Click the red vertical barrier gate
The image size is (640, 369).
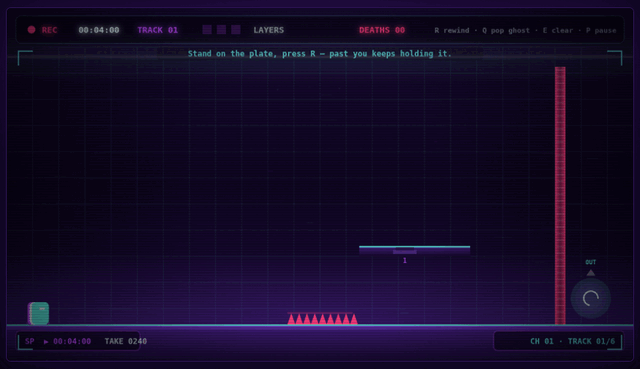[x=560, y=196]
